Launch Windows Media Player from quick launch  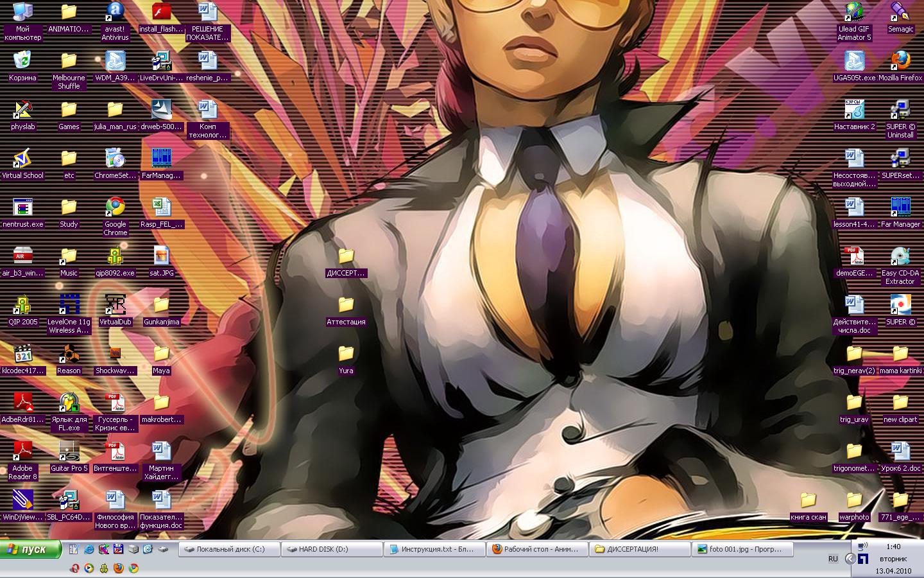pos(89,568)
